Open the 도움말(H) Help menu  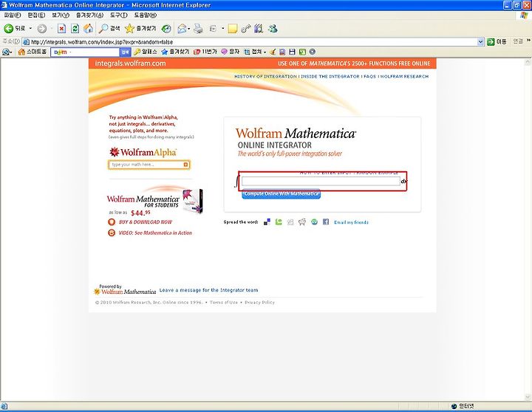click(x=146, y=16)
